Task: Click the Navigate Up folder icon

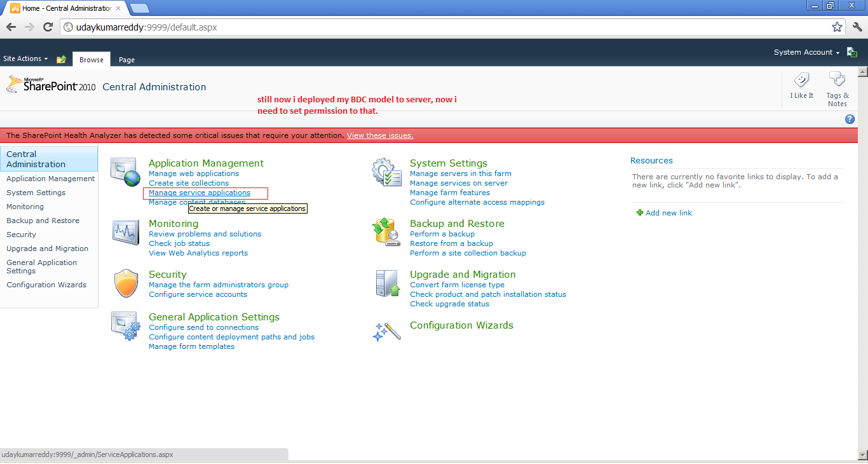Action: [x=61, y=59]
